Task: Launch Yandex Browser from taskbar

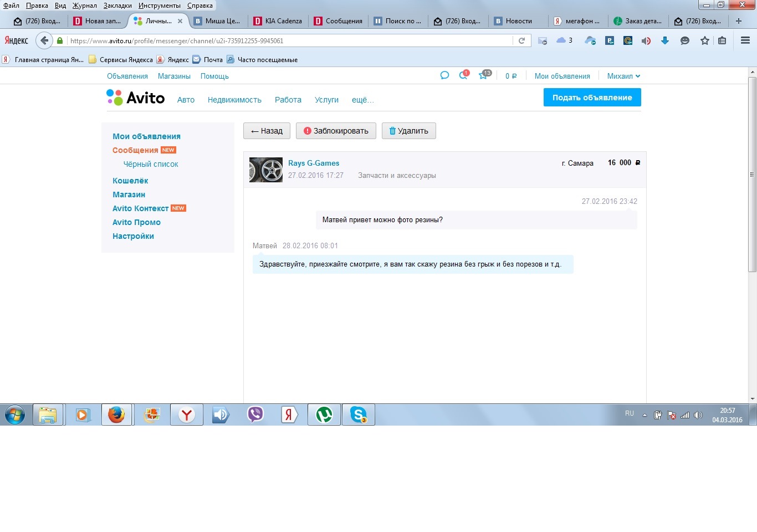Action: coord(187,415)
